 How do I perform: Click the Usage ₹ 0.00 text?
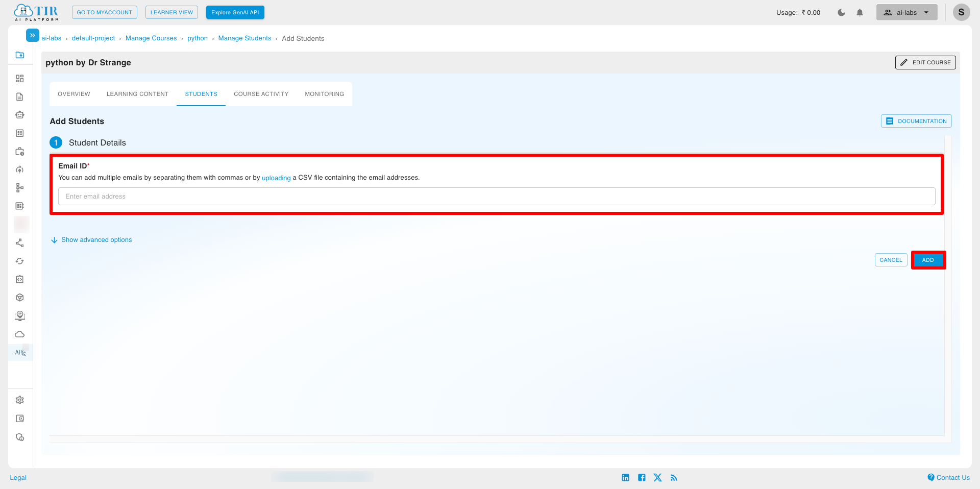pyautogui.click(x=798, y=13)
